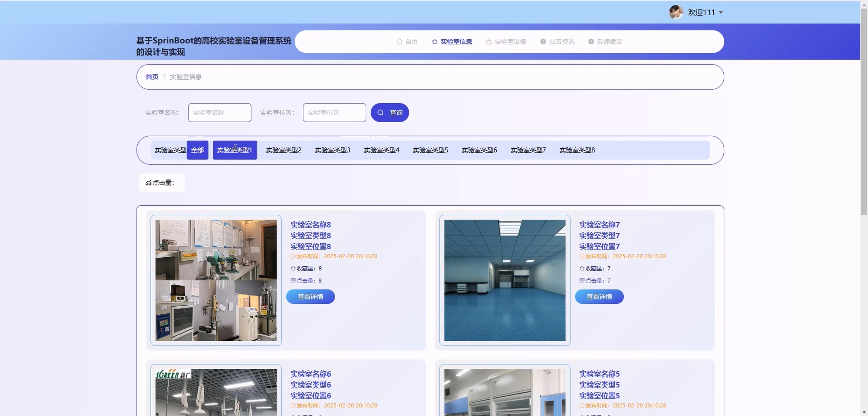Select the 全部 type filter
This screenshot has height=416, width=868.
click(197, 150)
